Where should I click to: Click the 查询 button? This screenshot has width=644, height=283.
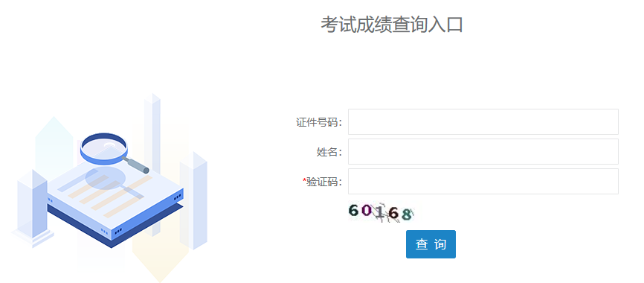point(431,244)
